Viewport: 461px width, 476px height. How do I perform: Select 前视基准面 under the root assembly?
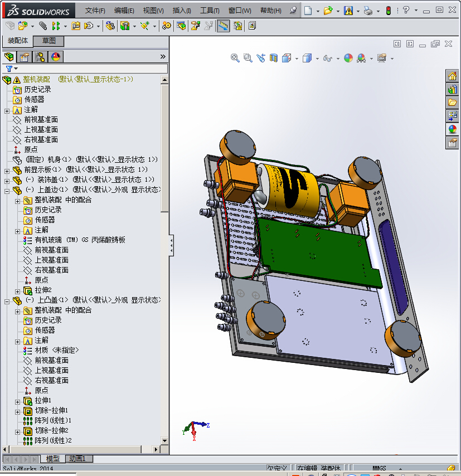[x=41, y=120]
